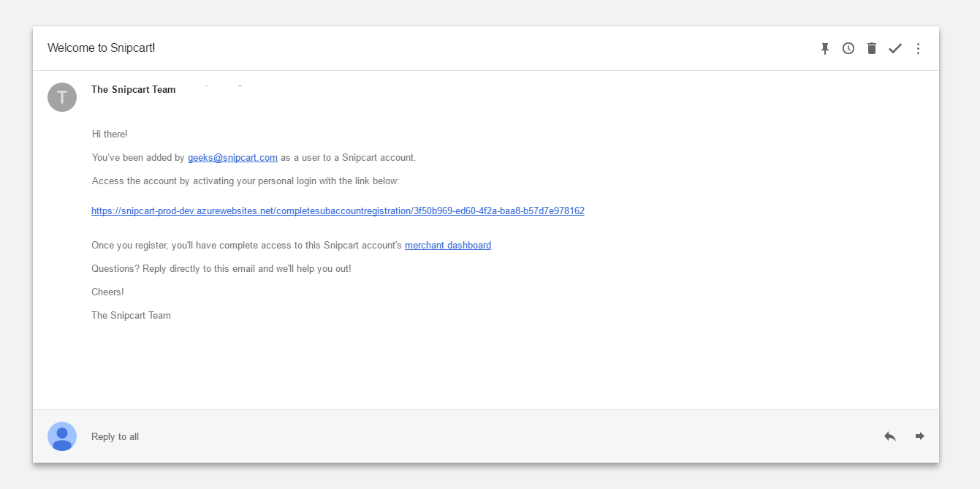This screenshot has height=489, width=980.
Task: Open the snipcart-prod-dev account registration link
Action: click(x=338, y=211)
